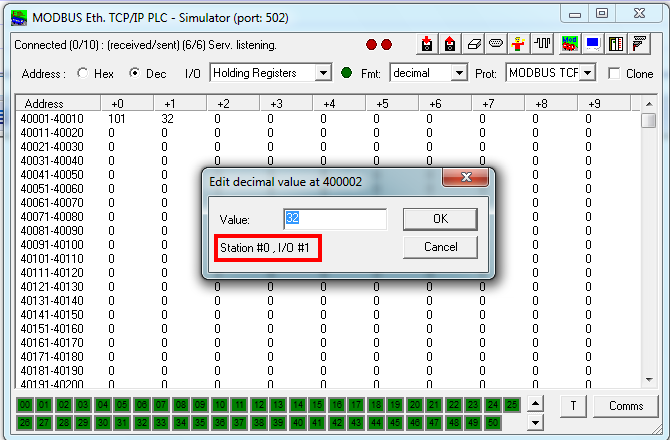This screenshot has height=440, width=670.
Task: Click the simulator icon in title bar
Action: tap(19, 18)
